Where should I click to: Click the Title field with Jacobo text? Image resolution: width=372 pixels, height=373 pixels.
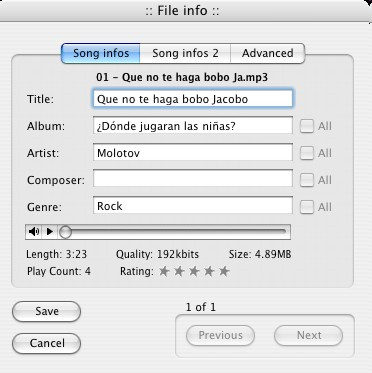(x=193, y=99)
